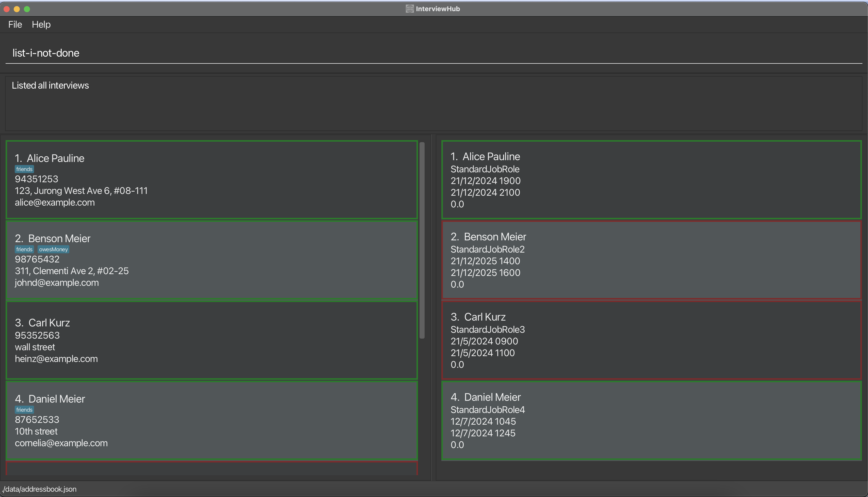868x497 pixels.
Task: Click the friends tag under Daniel Meier
Action: pos(24,410)
